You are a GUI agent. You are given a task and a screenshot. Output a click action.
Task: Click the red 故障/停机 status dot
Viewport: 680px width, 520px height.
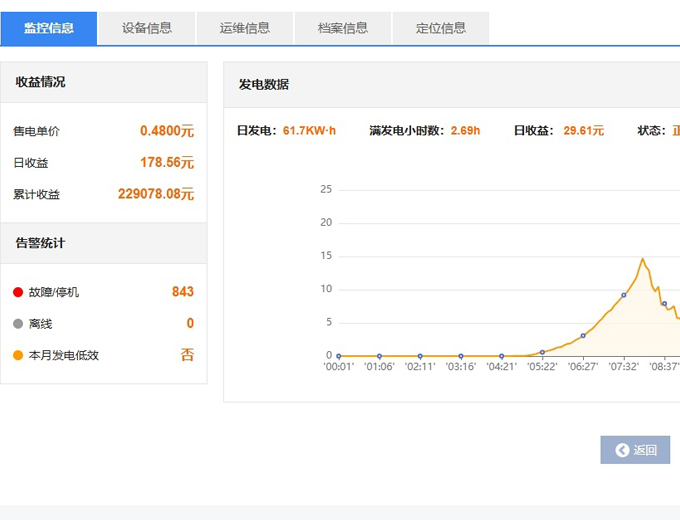(18, 292)
